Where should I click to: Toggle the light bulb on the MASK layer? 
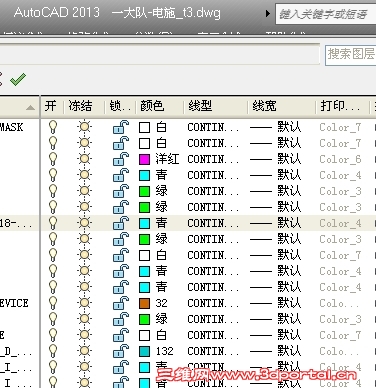click(x=53, y=127)
